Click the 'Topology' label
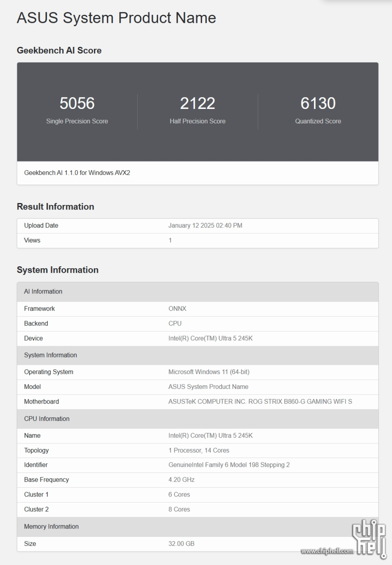Image resolution: width=392 pixels, height=565 pixels. click(x=36, y=450)
